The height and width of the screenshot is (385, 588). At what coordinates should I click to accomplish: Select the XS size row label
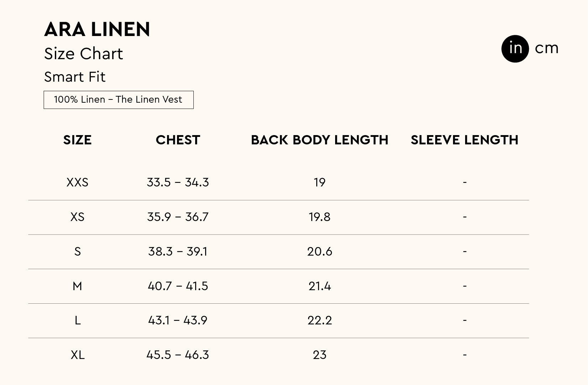point(77,217)
